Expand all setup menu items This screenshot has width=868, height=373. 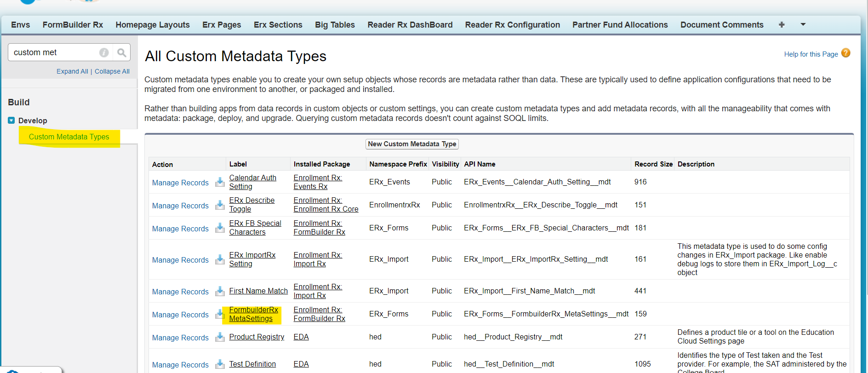tap(72, 71)
